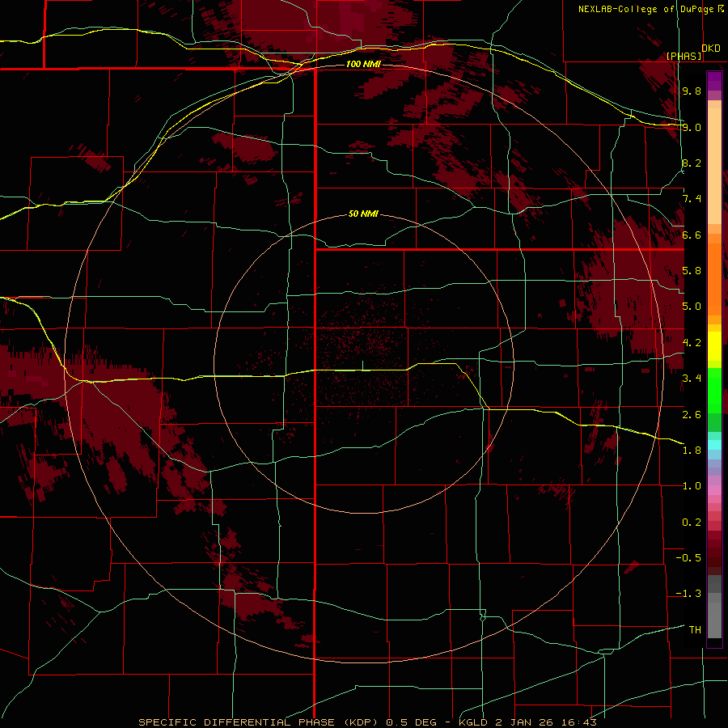Image resolution: width=728 pixels, height=728 pixels.
Task: Click the NEXLAB-College of DuPage label
Action: point(645,9)
